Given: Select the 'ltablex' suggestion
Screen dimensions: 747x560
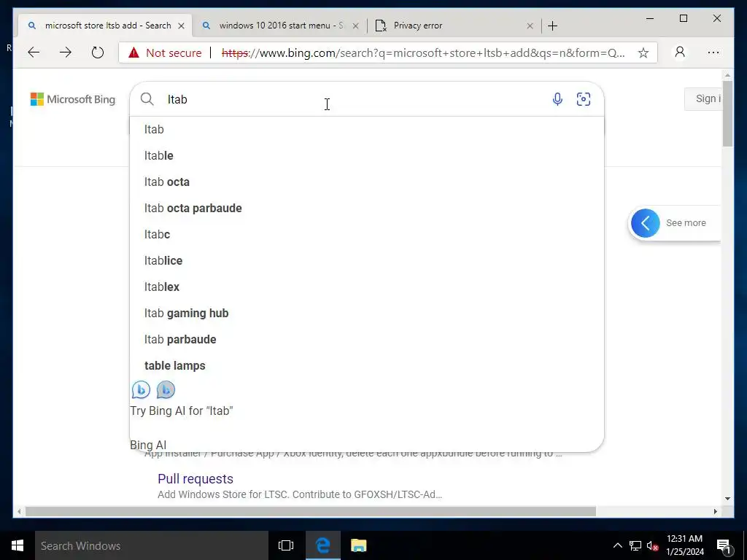Looking at the screenshot, I should 367,287.
